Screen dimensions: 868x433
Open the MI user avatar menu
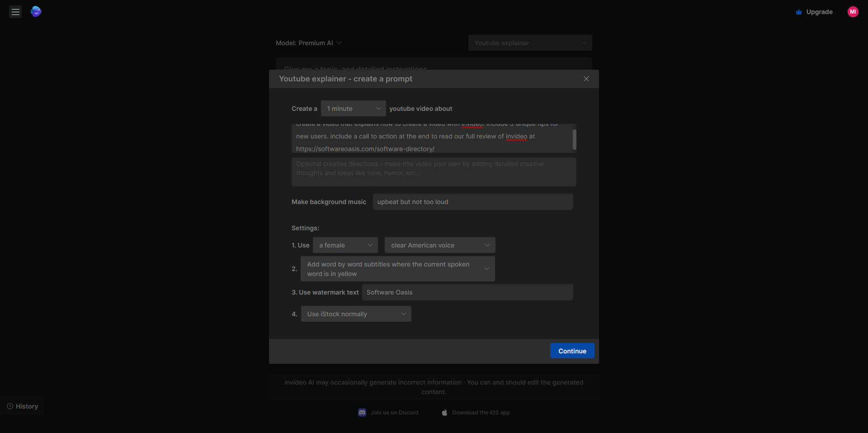click(x=853, y=12)
